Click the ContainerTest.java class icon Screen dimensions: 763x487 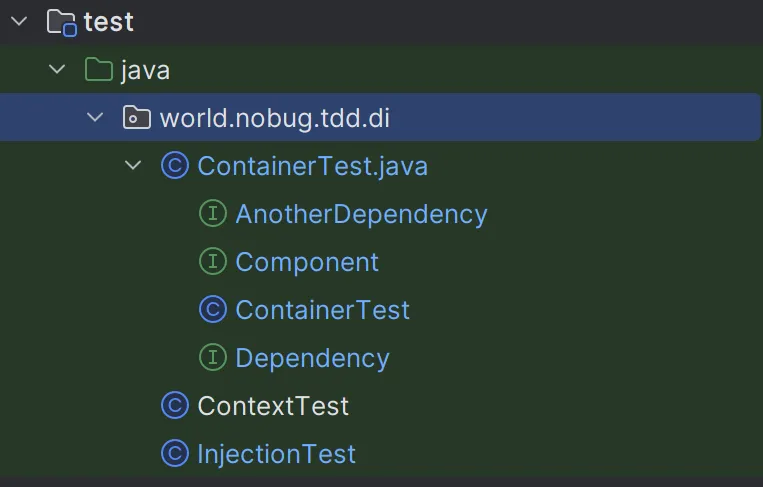pos(174,166)
